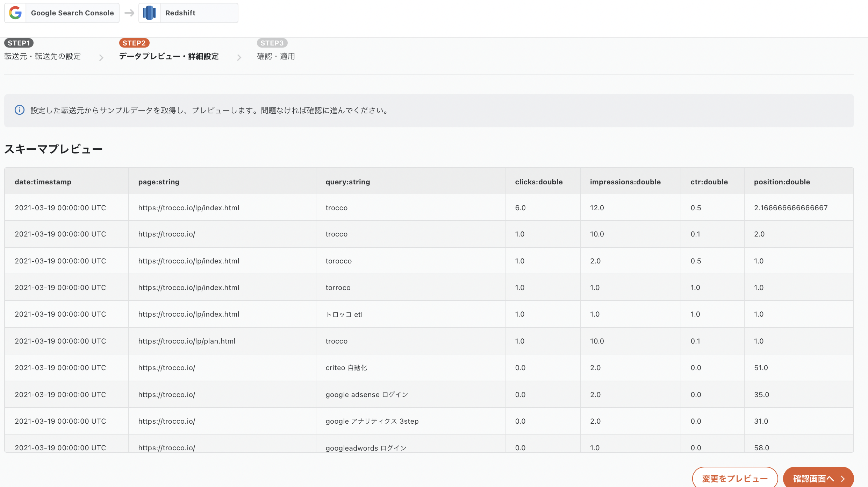The height and width of the screenshot is (487, 868).
Task: Select STEP2 データプレビュー・詳細設定 step
Action: coord(169,50)
